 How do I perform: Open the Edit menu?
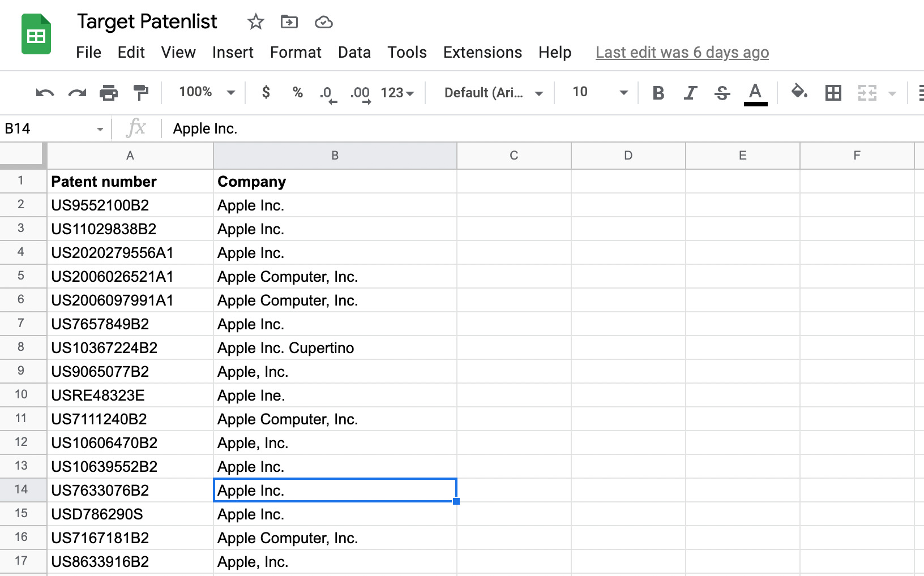point(131,53)
